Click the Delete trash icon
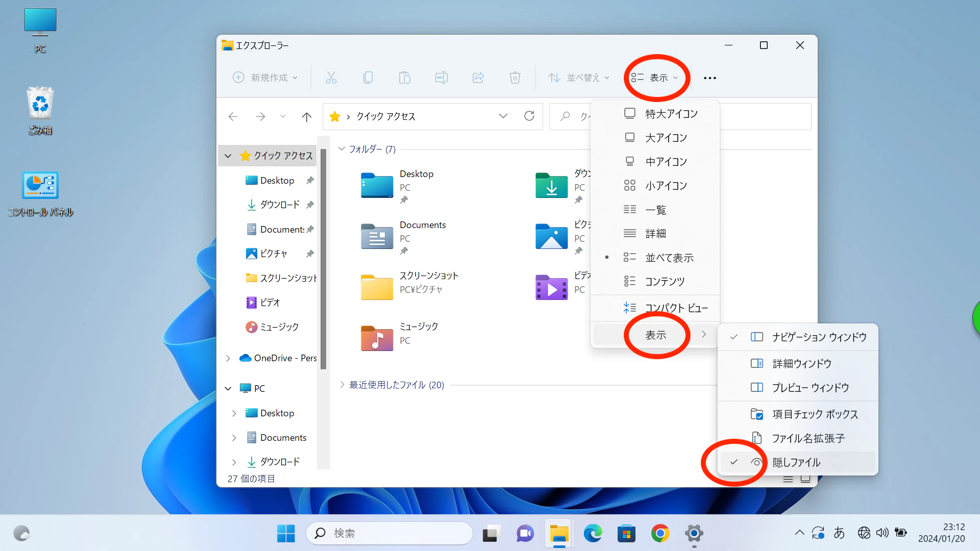The width and height of the screenshot is (980, 551). coord(515,78)
